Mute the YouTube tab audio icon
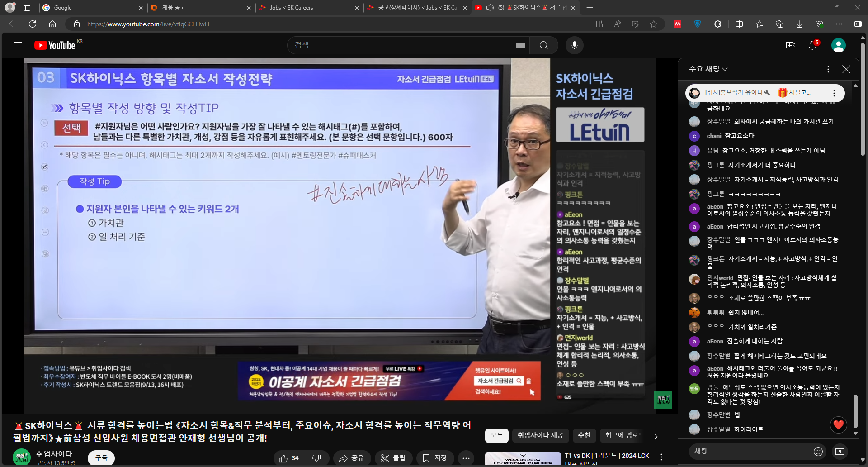This screenshot has width=868, height=467. click(490, 8)
